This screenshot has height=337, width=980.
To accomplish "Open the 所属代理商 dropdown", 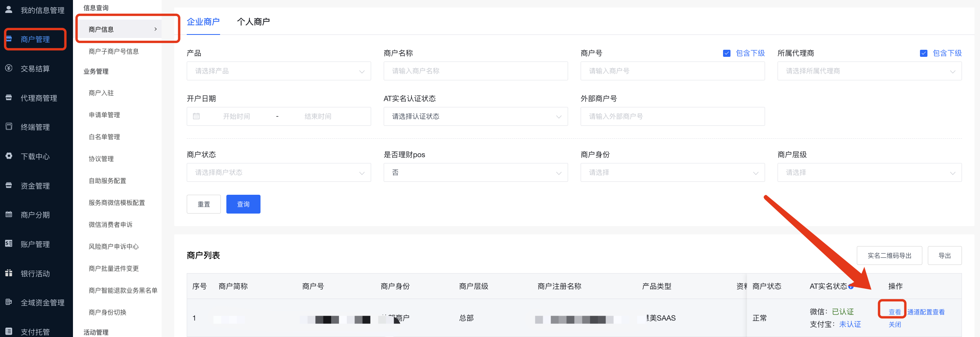I will tap(870, 71).
